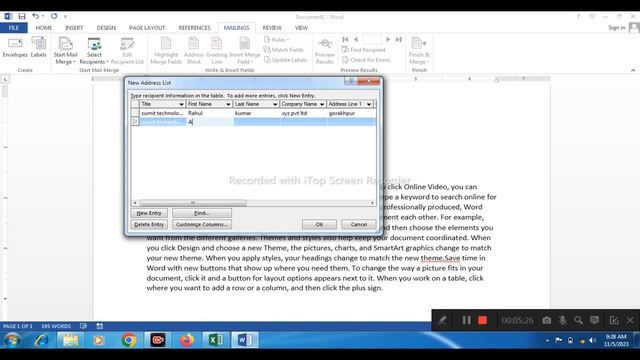
Task: Click the 'kumar' last name cell
Action: point(257,113)
